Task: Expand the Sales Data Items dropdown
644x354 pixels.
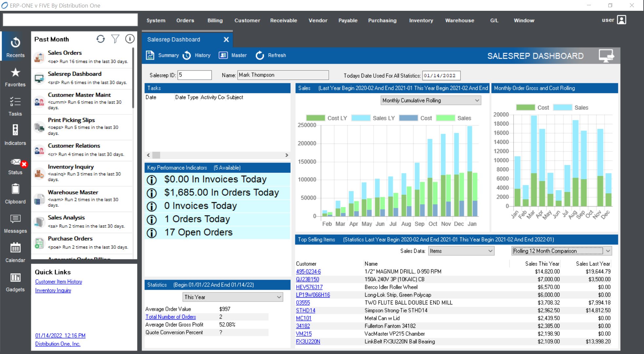Action: tap(490, 251)
